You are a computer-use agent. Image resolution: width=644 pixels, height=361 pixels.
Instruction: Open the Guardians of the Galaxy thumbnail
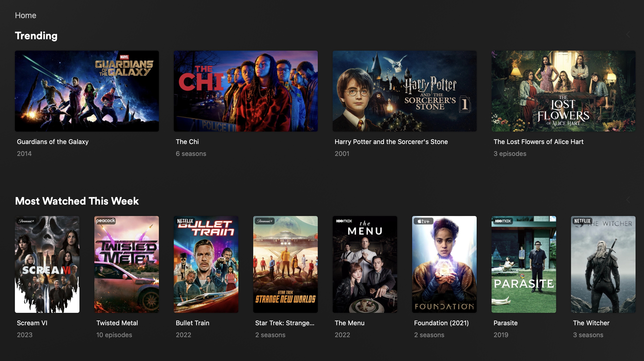click(x=87, y=91)
